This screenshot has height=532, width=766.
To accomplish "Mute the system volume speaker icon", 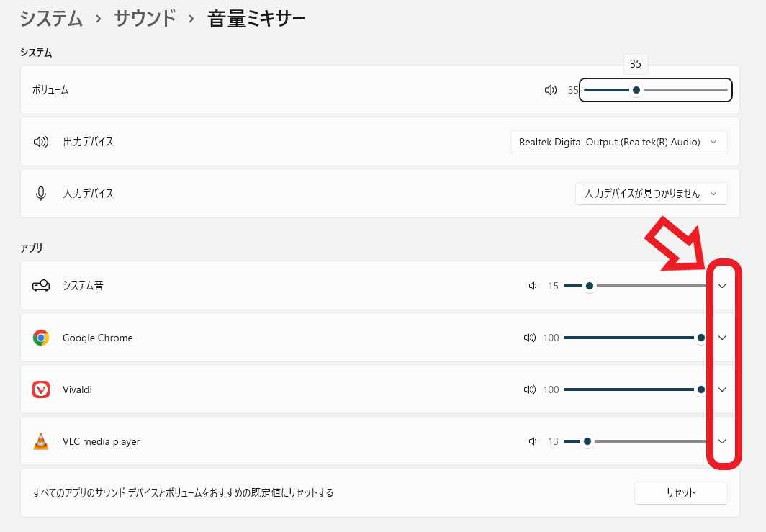I will click(551, 90).
